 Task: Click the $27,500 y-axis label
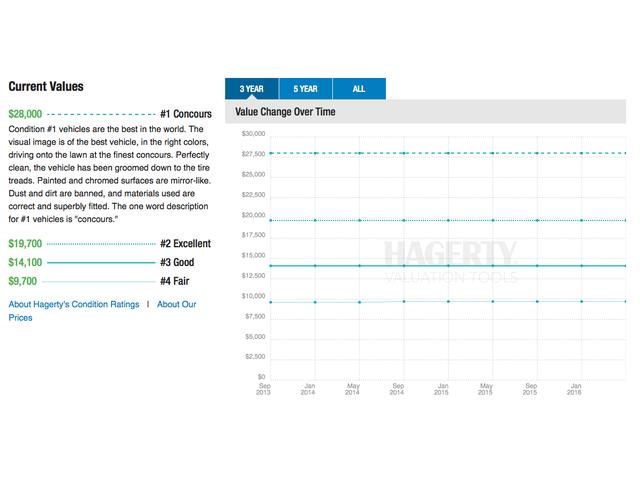pos(253,154)
